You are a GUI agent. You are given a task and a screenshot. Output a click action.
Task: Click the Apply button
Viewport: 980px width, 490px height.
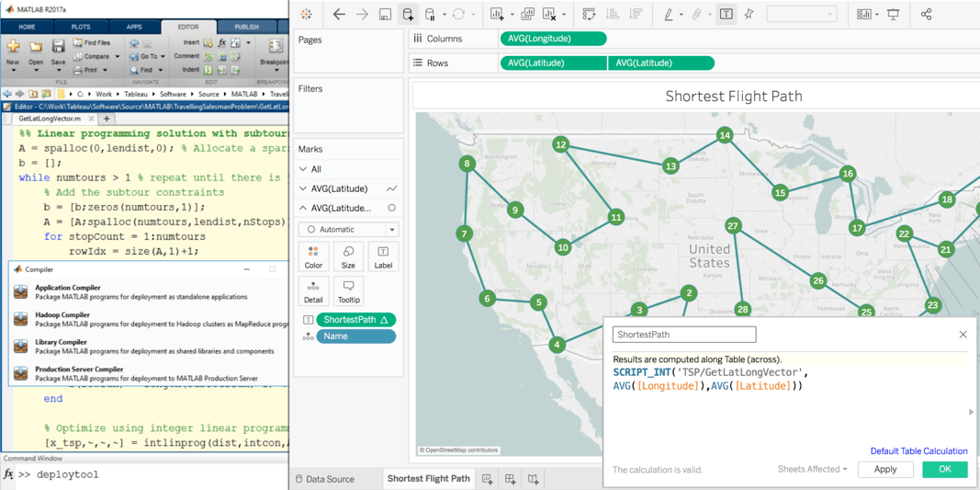(884, 470)
